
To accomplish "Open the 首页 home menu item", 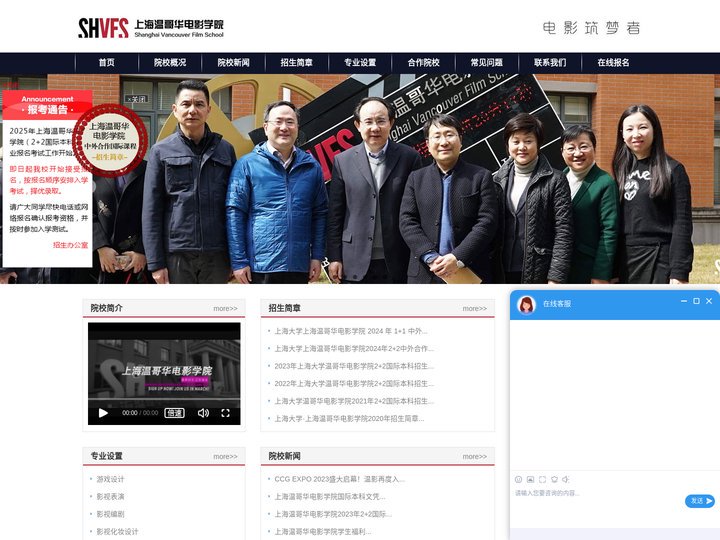I will click(107, 62).
